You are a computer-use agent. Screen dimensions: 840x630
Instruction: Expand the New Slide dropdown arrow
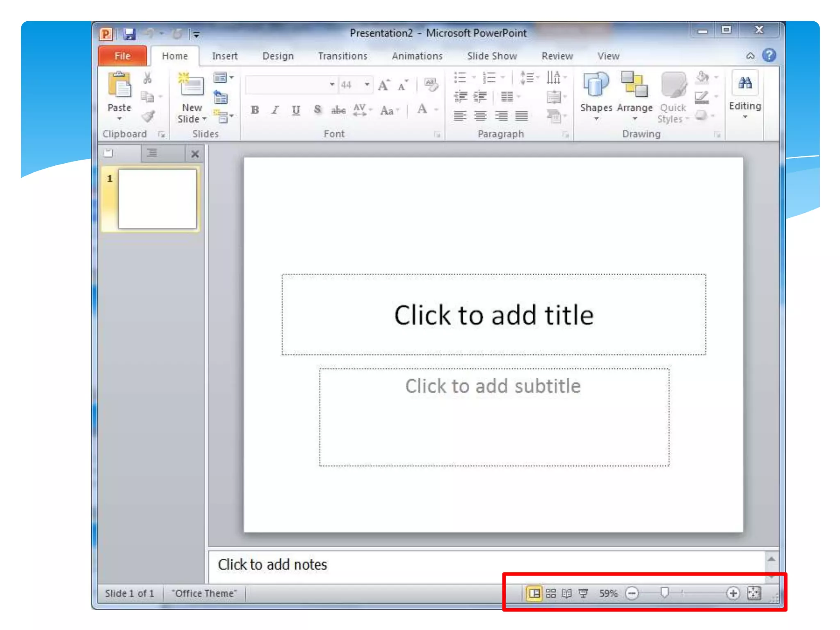click(204, 119)
